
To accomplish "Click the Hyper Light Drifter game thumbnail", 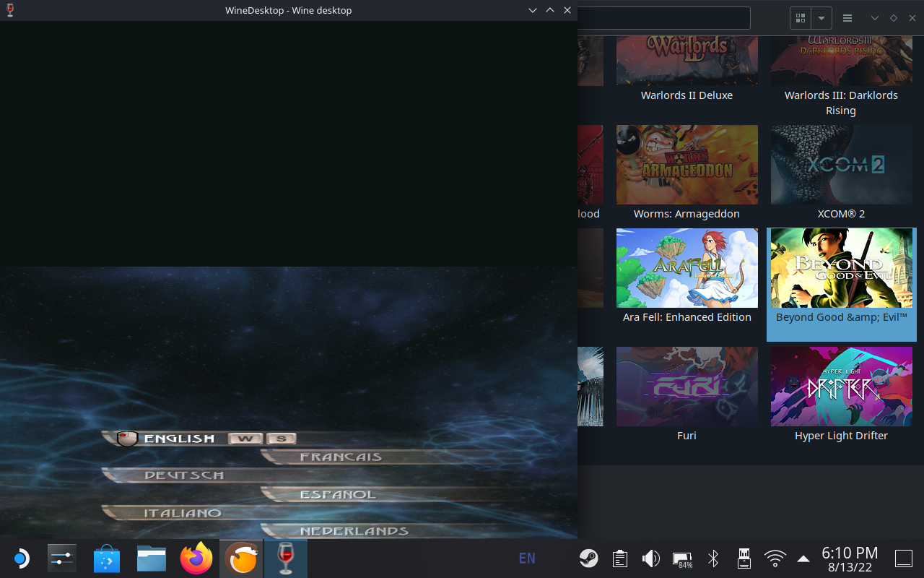I will [x=841, y=387].
